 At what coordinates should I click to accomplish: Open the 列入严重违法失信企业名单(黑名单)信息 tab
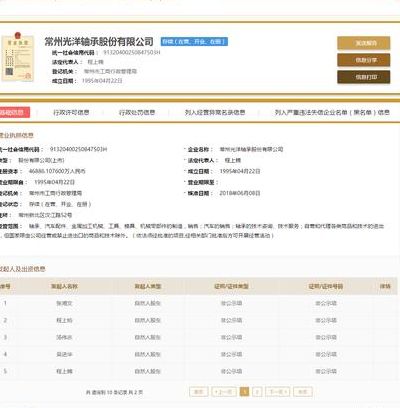[332, 112]
